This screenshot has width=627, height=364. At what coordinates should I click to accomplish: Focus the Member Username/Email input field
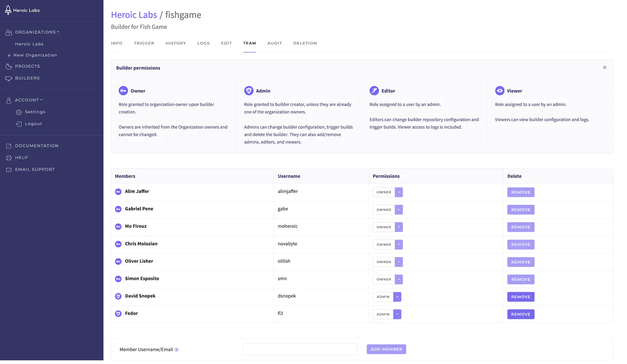coord(300,350)
